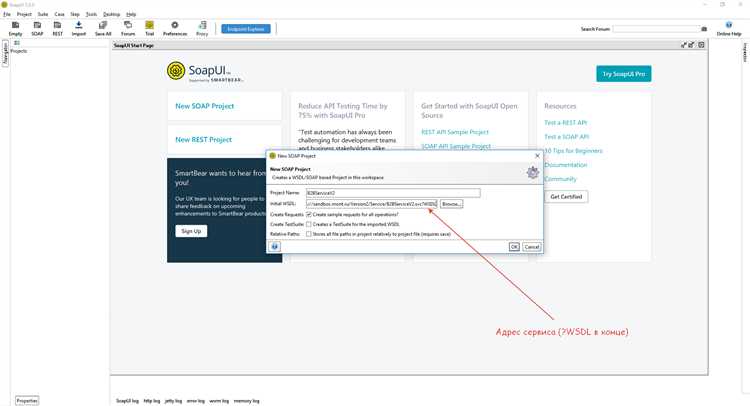This screenshot has height=406, width=750.
Task: Switch to the memory log tab
Action: click(246, 401)
